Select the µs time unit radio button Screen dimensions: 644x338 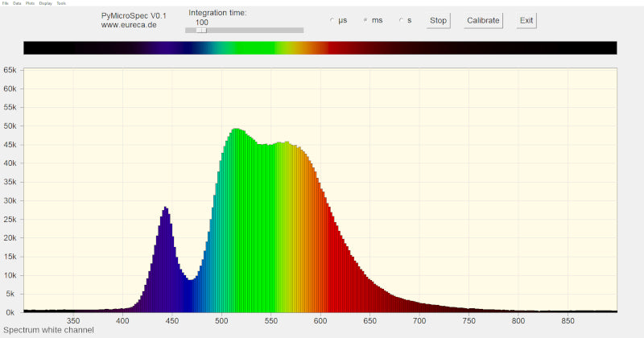(x=333, y=20)
